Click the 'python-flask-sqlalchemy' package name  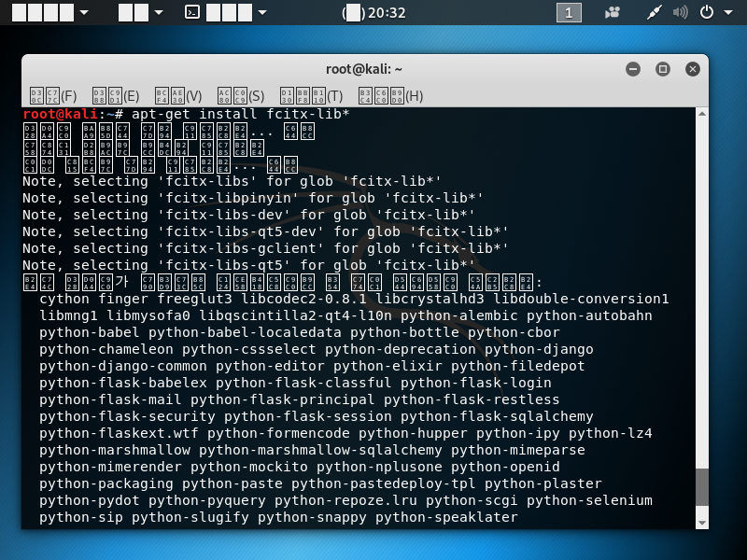click(x=497, y=416)
